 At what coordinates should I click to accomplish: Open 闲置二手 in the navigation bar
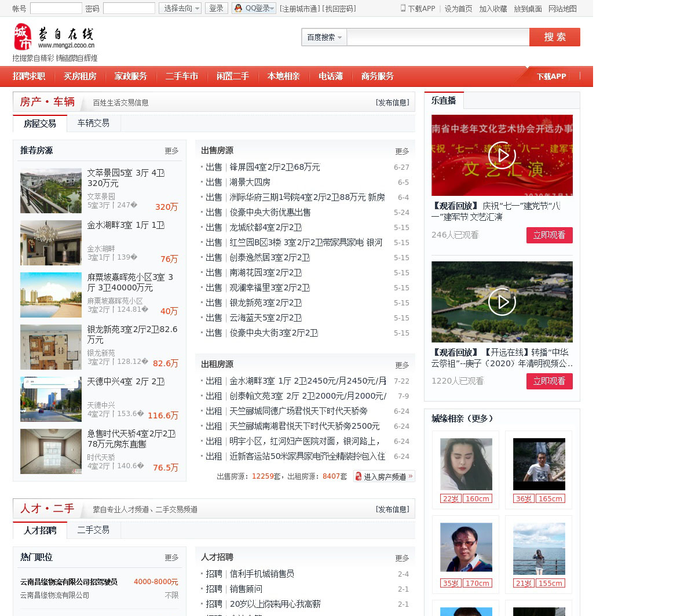click(x=233, y=76)
